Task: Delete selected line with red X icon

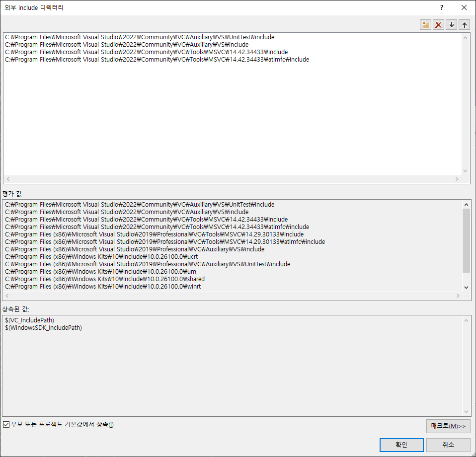Action: [x=438, y=25]
